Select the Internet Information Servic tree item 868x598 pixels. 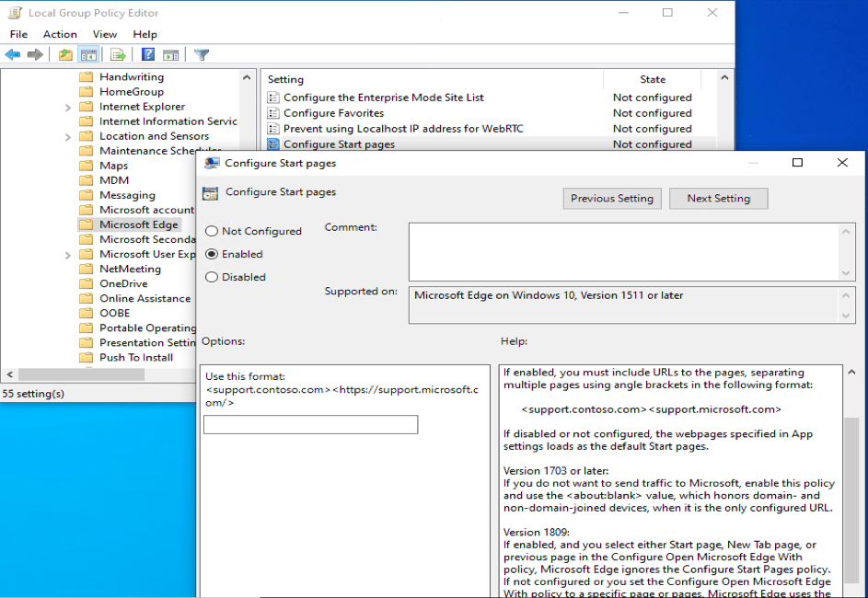tap(168, 121)
